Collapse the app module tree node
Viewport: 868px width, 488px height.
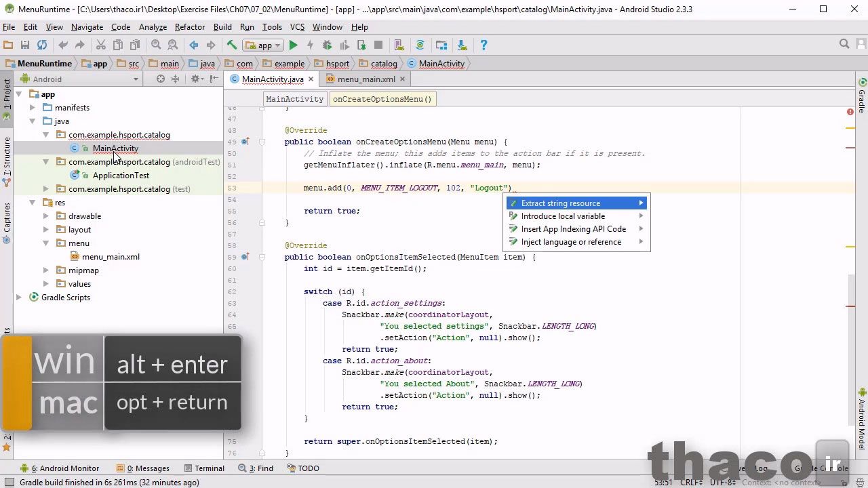click(19, 94)
